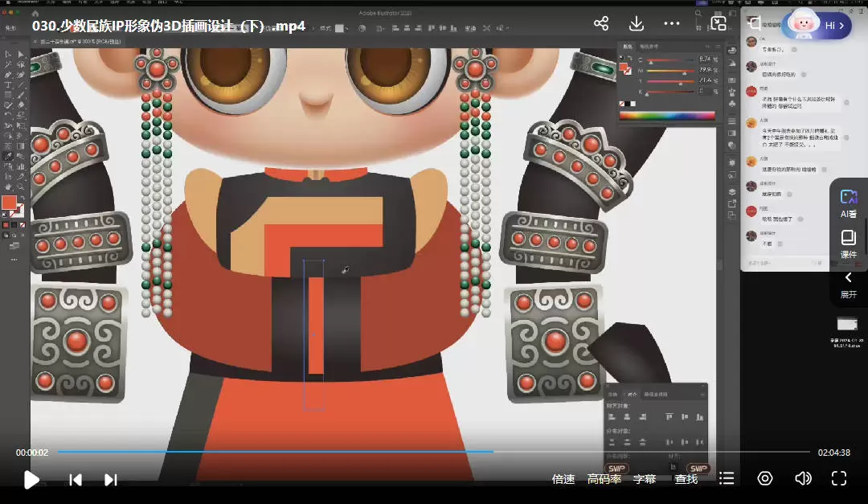This screenshot has width=868, height=504.
Task: Select the Rectangle shape tool
Action: [x=8, y=95]
